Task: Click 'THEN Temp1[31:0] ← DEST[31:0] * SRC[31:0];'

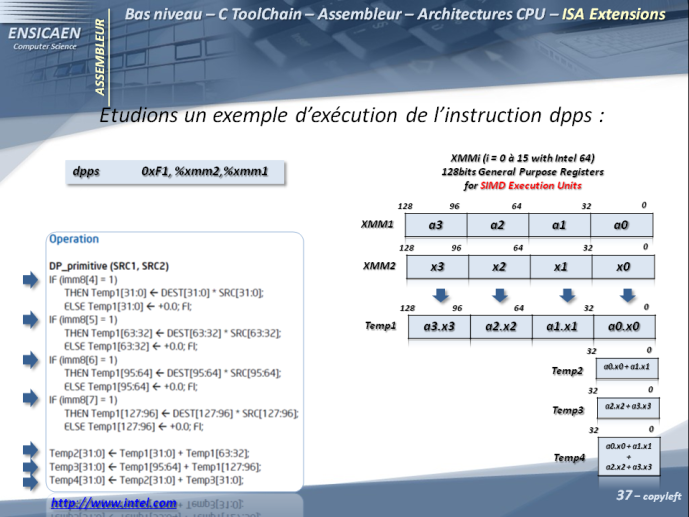Action: (164, 293)
